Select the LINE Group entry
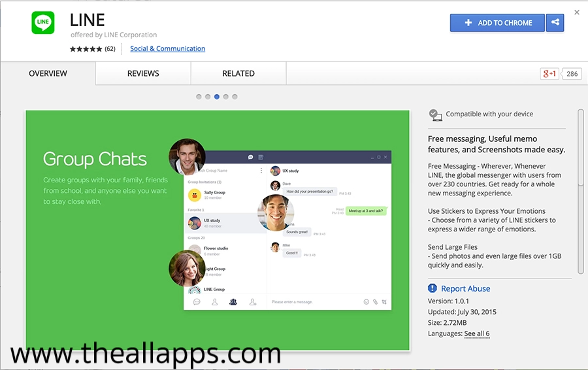 point(225,290)
